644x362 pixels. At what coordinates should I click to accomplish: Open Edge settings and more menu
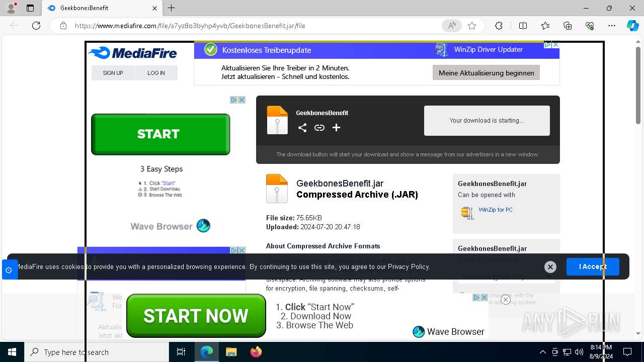tap(612, 26)
